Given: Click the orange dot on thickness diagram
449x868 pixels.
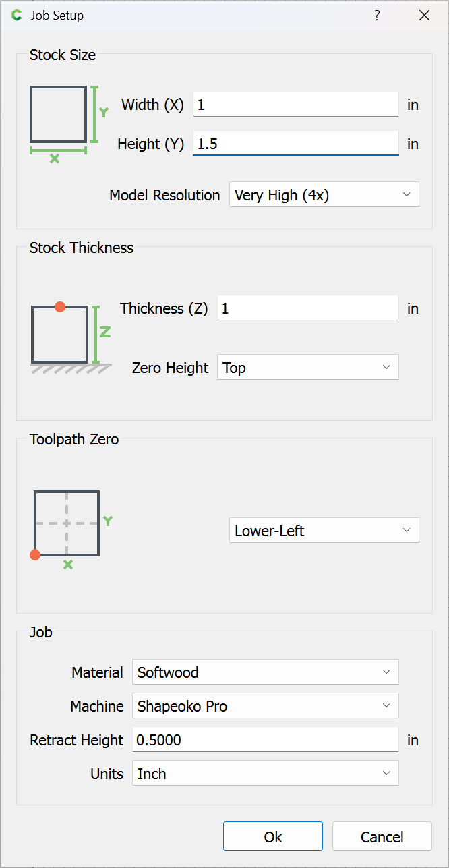Looking at the screenshot, I should 60,307.
